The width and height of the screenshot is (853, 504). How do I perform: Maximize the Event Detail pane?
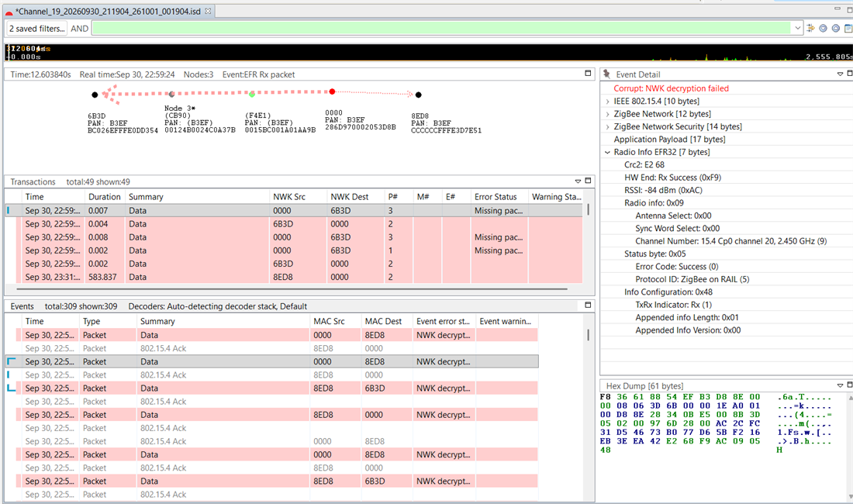coord(850,74)
